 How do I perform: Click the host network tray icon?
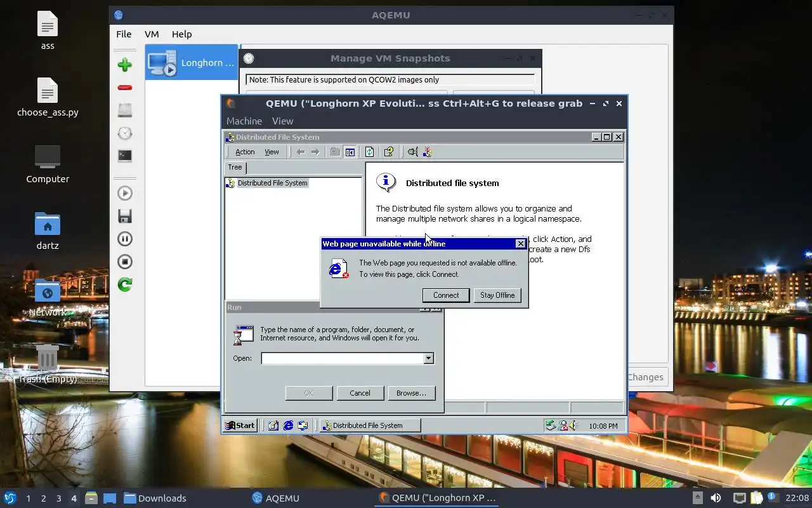click(740, 498)
